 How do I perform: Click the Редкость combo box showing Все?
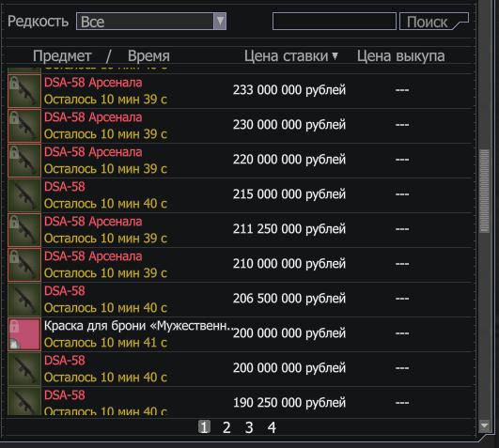point(151,22)
